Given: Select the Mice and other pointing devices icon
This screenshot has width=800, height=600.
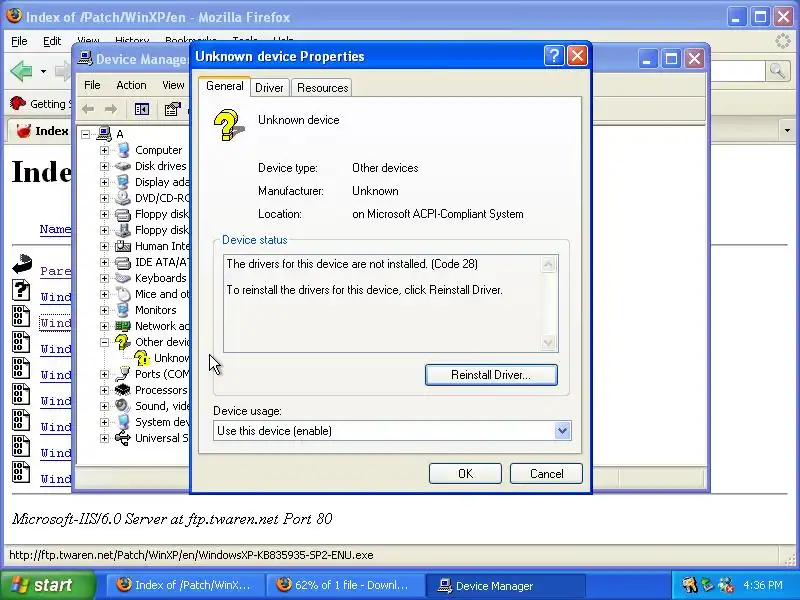Looking at the screenshot, I should [123, 294].
